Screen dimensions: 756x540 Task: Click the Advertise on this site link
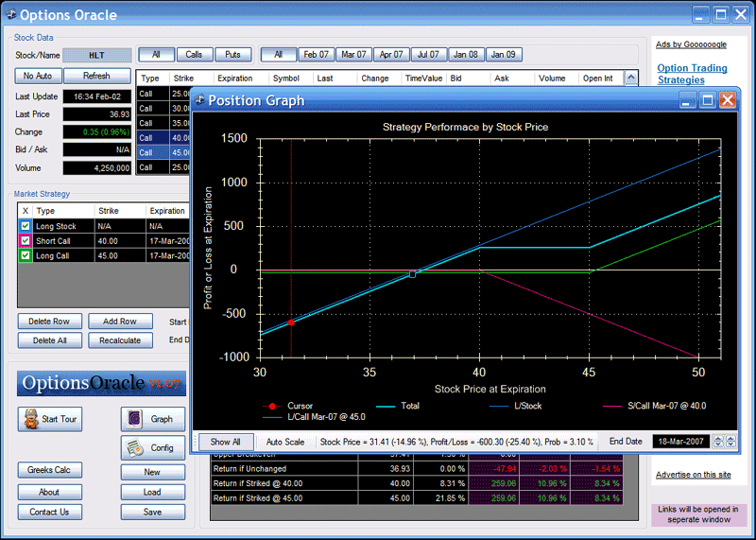[694, 475]
